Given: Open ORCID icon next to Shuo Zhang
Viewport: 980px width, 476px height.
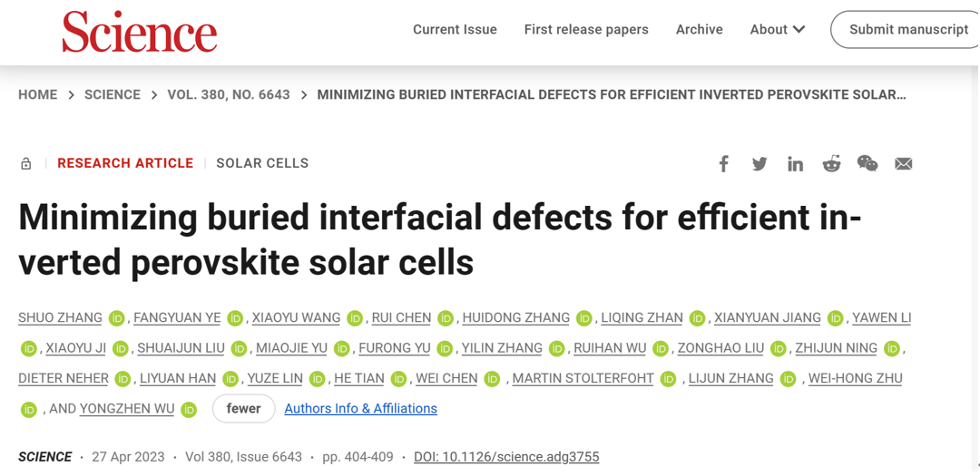Looking at the screenshot, I should point(116,318).
